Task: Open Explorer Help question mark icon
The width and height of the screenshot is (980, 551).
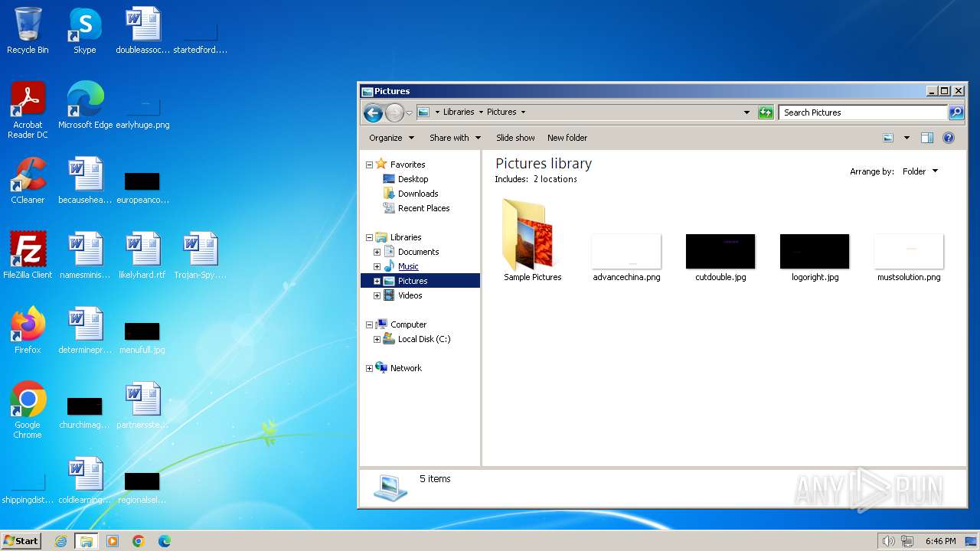Action: [949, 138]
